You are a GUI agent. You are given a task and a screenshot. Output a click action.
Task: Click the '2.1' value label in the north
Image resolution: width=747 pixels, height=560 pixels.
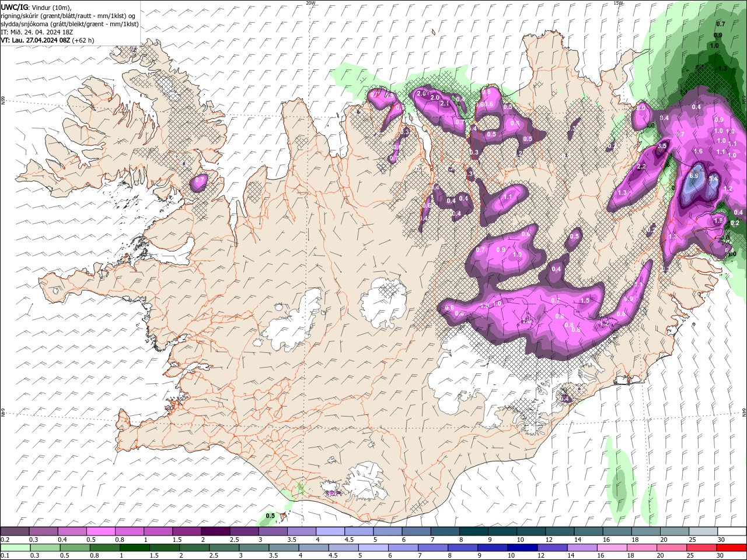(x=445, y=103)
